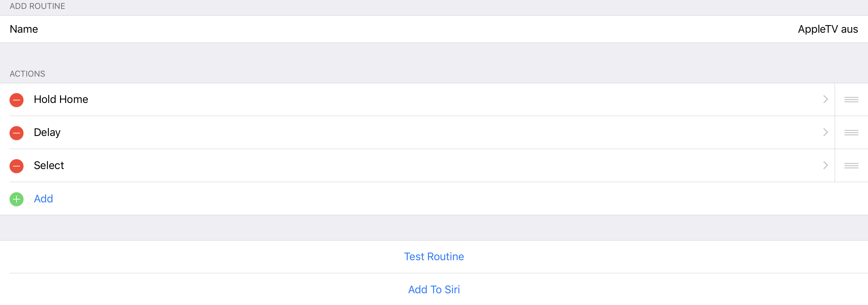
Task: Open Delay settings using its chevron
Action: 825,132
